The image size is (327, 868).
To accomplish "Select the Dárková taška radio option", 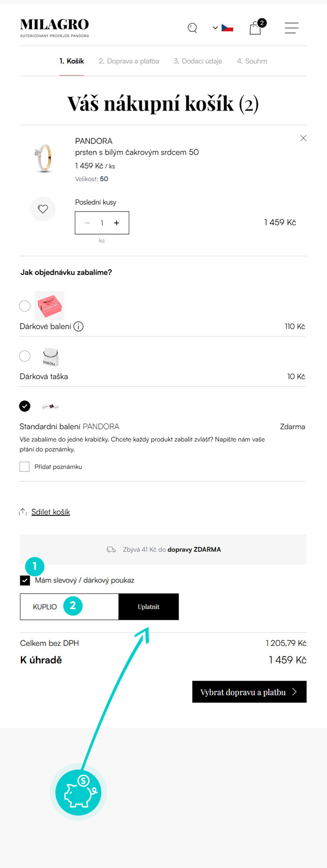I will (x=25, y=356).
